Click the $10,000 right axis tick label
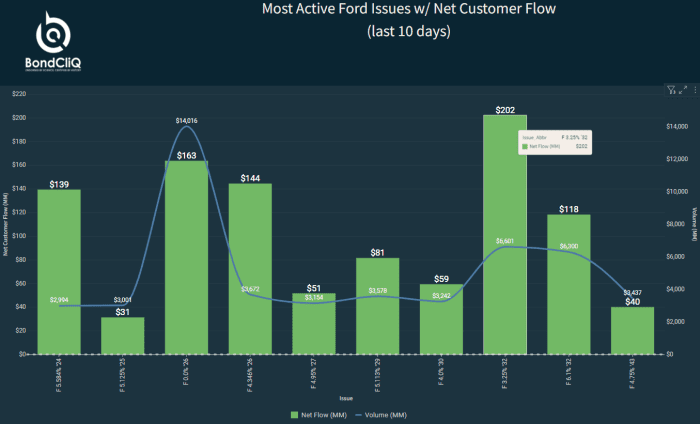Screen dimensions: 700x424 (x=677, y=191)
